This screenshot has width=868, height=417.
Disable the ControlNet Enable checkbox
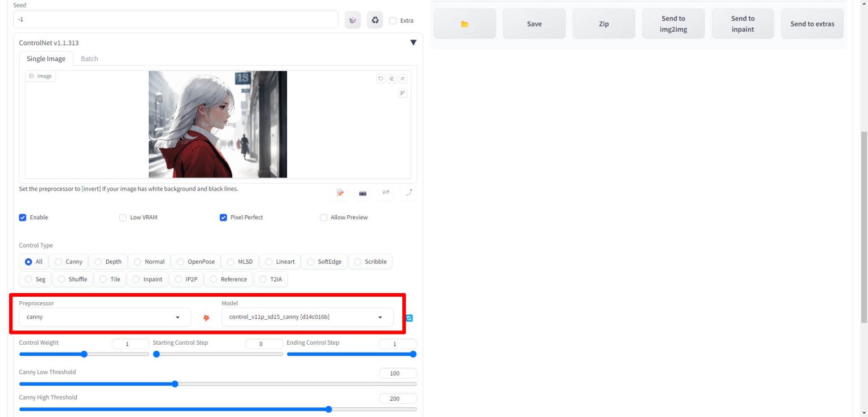(23, 218)
